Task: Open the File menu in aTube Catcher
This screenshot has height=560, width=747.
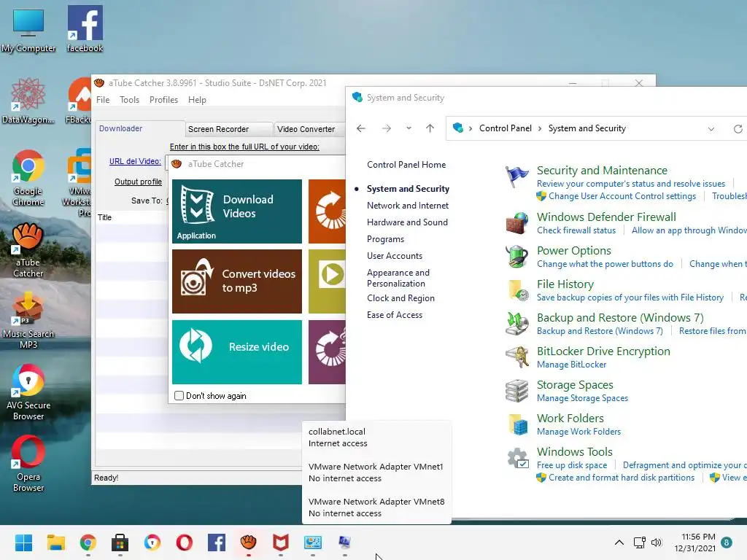Action: [x=103, y=99]
